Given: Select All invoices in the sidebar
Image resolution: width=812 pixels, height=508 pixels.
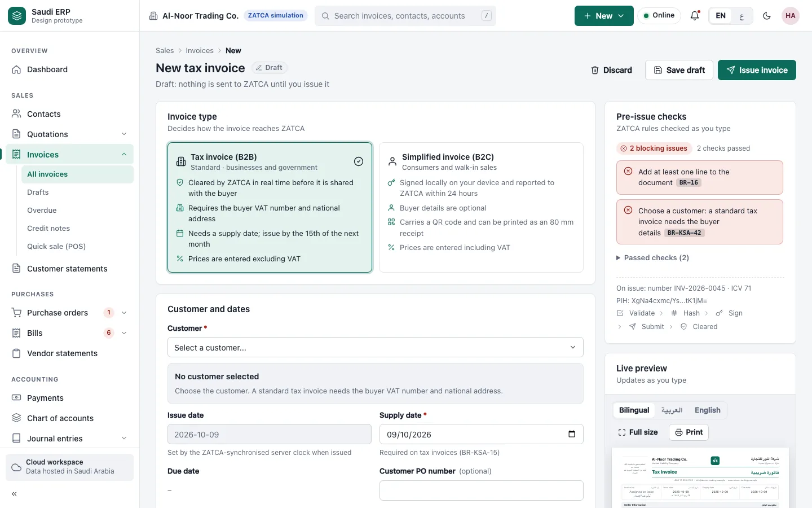Looking at the screenshot, I should [x=77, y=174].
